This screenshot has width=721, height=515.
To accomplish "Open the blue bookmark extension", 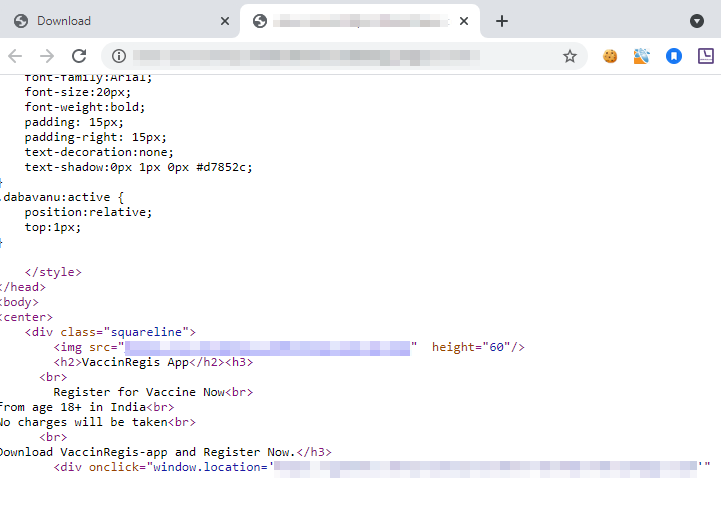I will pos(674,56).
